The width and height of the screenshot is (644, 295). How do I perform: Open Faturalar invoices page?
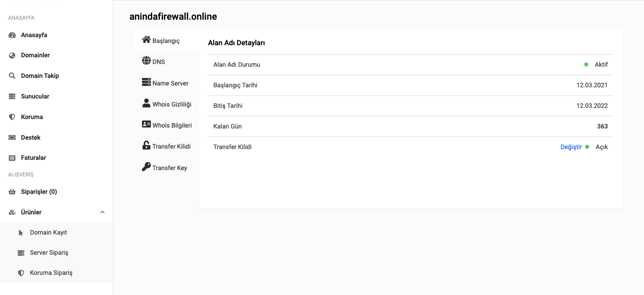click(34, 158)
